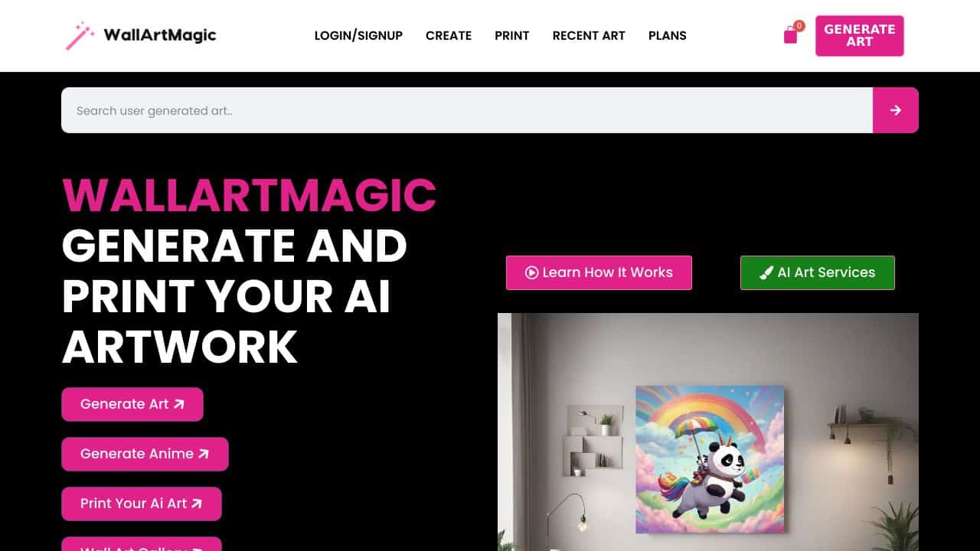Click the magic wand logo icon
980x551 pixels.
[x=80, y=35]
